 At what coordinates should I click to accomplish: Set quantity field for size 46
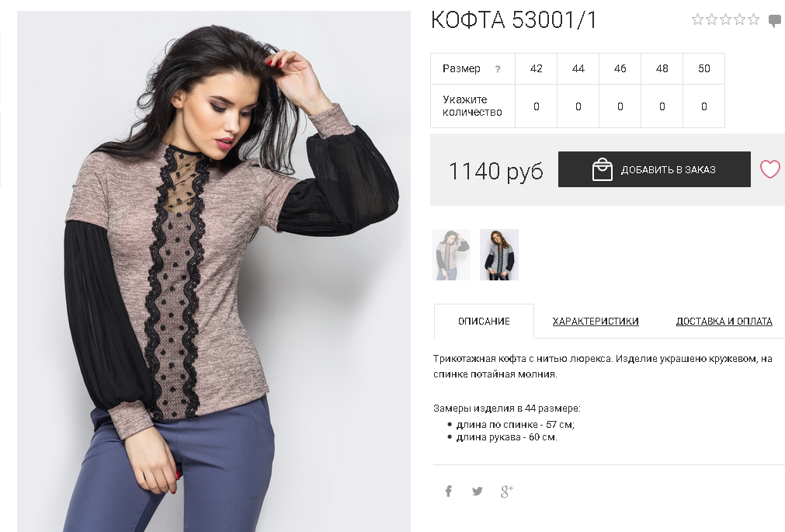tap(620, 106)
